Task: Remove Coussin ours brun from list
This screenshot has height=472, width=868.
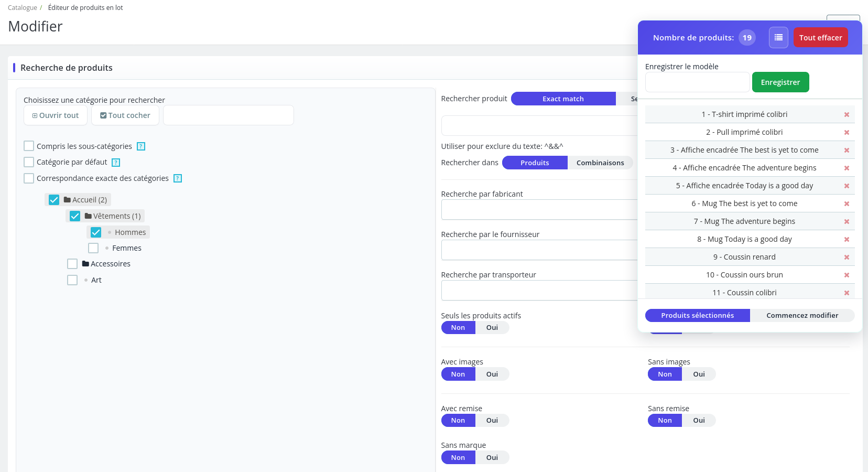Action: click(x=847, y=275)
